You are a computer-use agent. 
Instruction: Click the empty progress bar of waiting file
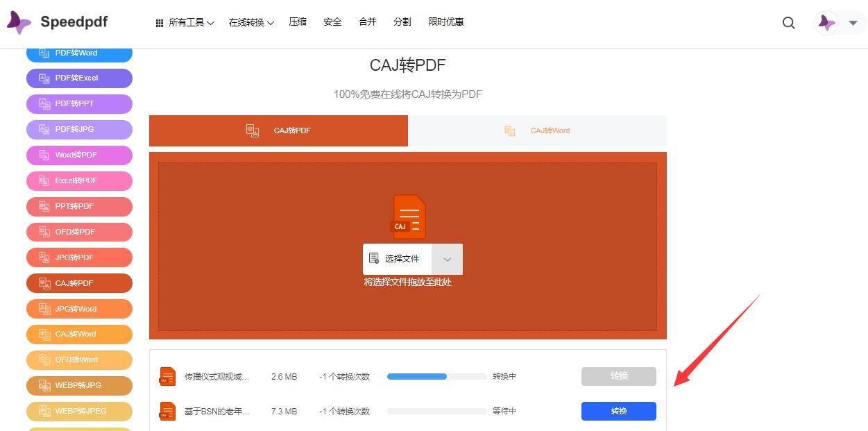(437, 412)
